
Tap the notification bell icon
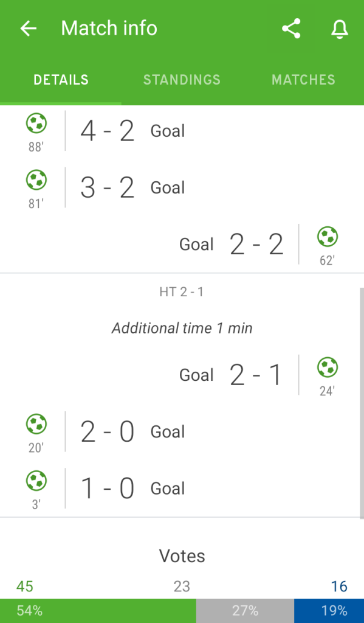[x=340, y=29]
